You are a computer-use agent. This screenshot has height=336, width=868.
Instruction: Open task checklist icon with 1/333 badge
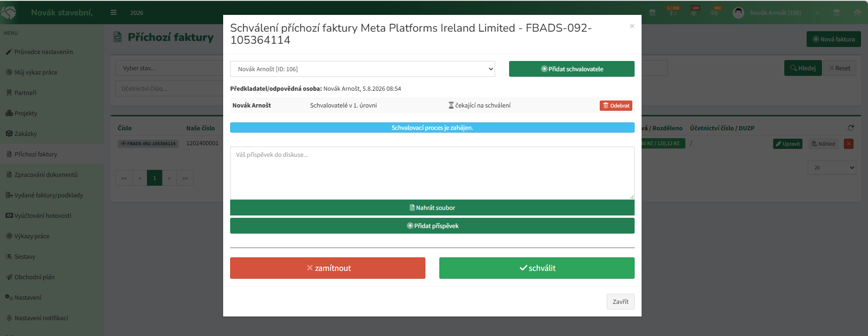coord(673,11)
